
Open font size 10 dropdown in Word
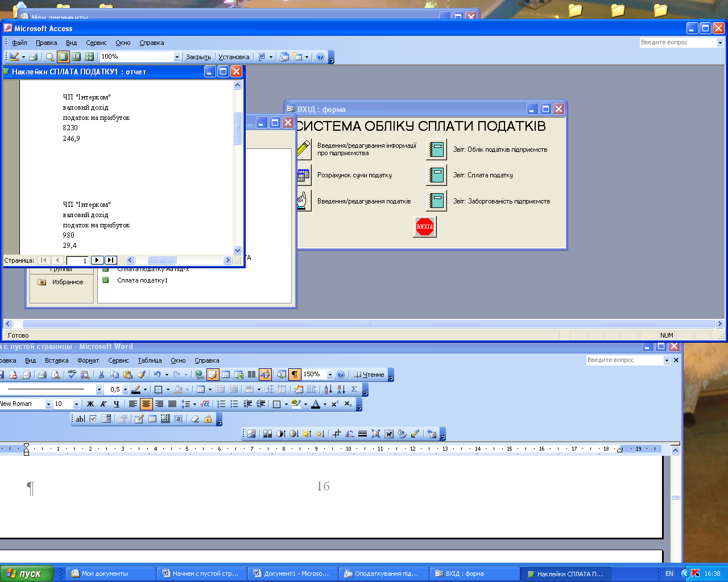point(76,404)
